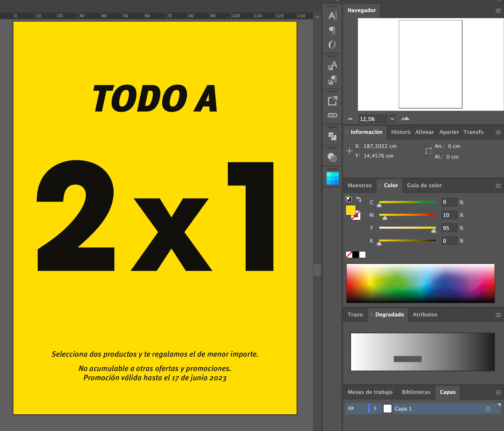Click the Magenta percentage input field
504x431 pixels.
tap(449, 215)
